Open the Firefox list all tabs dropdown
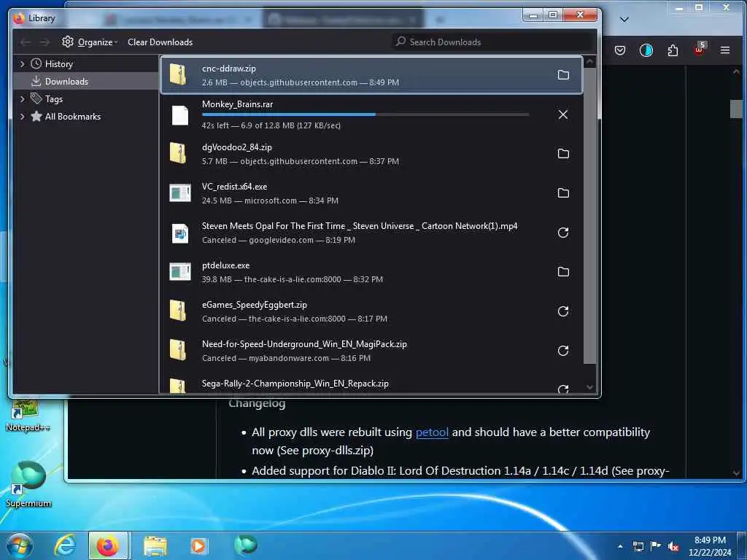Viewport: 747px width, 560px height. pyautogui.click(x=624, y=20)
